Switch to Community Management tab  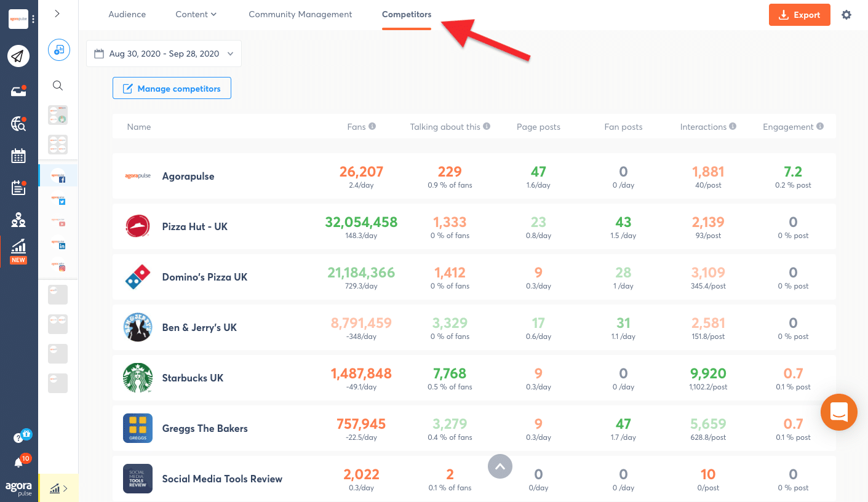pos(300,14)
